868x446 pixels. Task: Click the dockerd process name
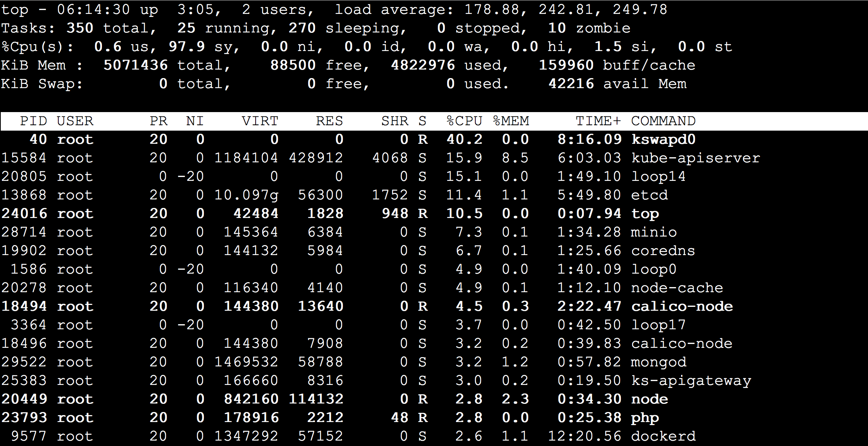coord(663,436)
